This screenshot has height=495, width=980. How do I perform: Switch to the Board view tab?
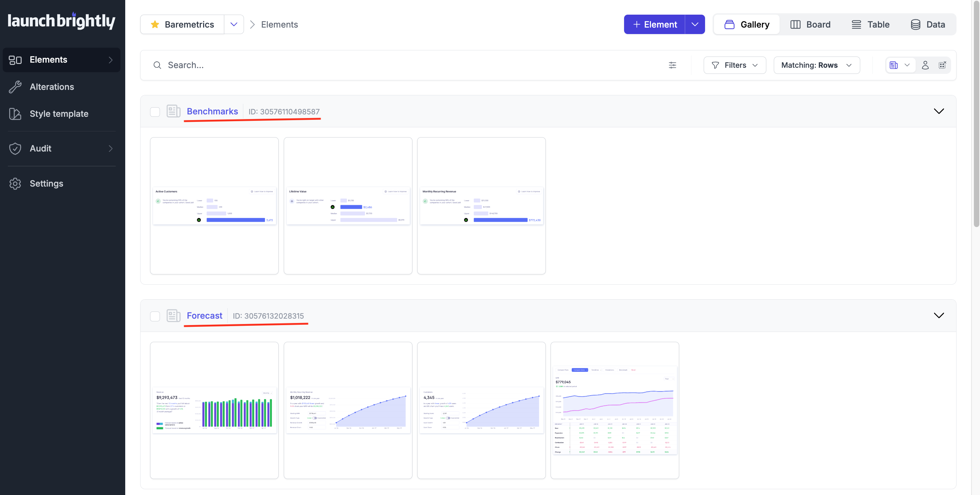pos(810,25)
